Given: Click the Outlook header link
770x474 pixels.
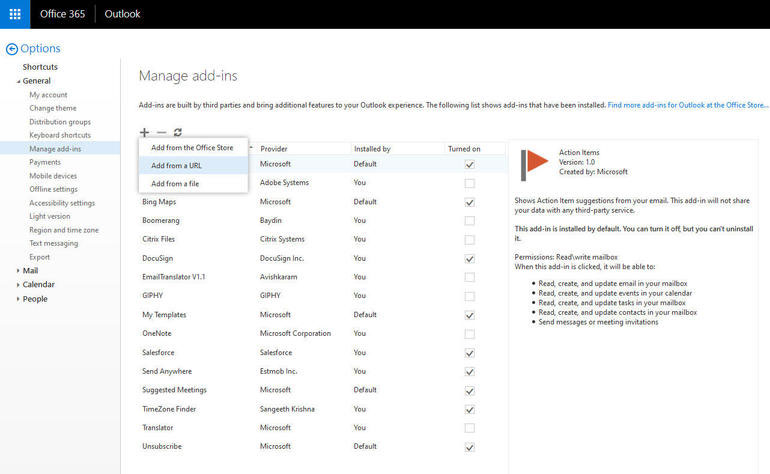Looking at the screenshot, I should [x=122, y=14].
